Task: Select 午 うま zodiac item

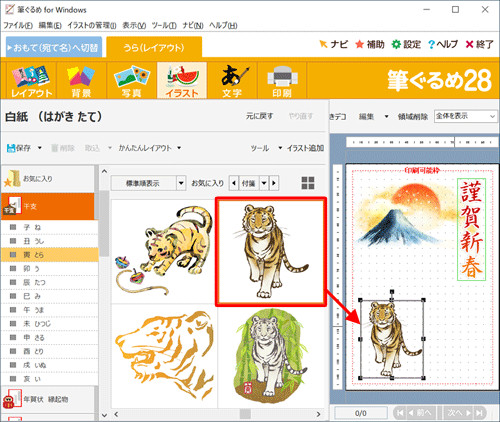Action: pyautogui.click(x=50, y=310)
